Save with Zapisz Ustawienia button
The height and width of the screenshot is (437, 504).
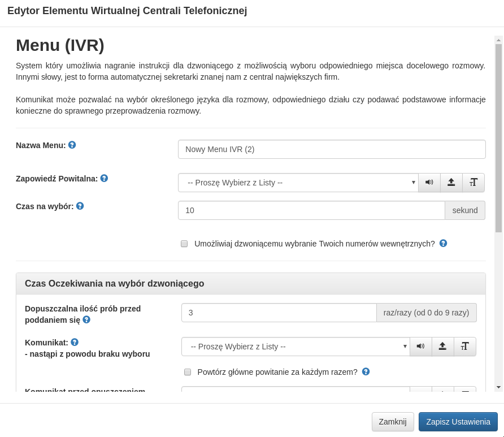[x=458, y=422]
